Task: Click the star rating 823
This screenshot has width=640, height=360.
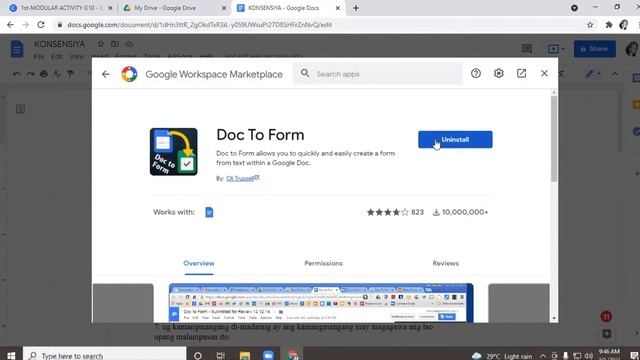Action: tap(395, 212)
